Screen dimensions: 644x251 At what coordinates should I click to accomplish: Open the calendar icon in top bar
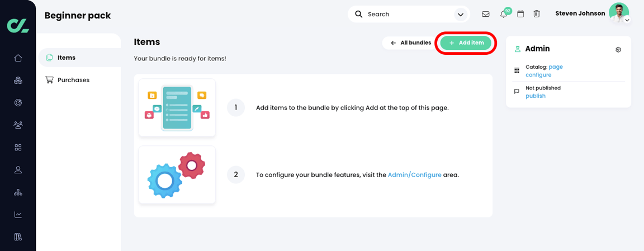(x=520, y=14)
